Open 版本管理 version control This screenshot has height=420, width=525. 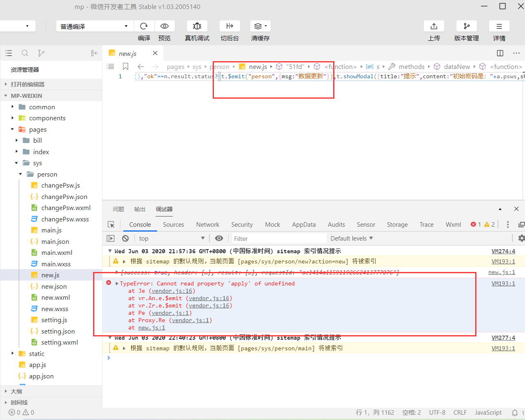tap(467, 26)
